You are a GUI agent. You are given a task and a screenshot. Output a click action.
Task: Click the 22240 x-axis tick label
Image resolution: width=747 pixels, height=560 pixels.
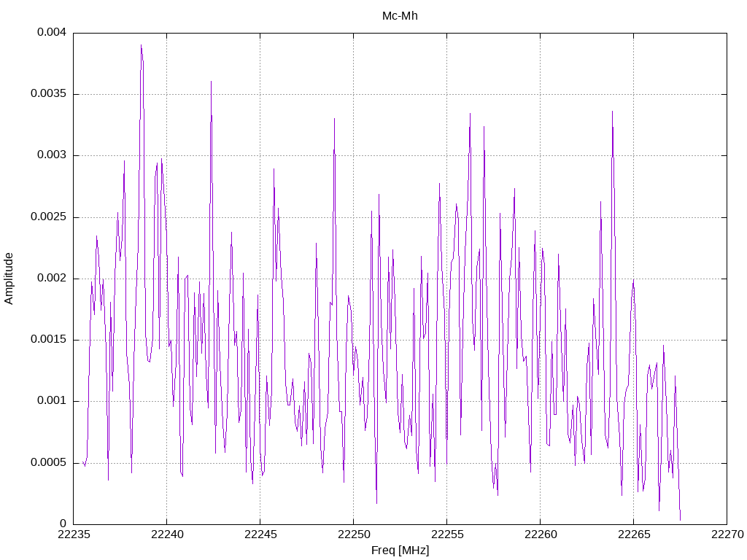(167, 534)
